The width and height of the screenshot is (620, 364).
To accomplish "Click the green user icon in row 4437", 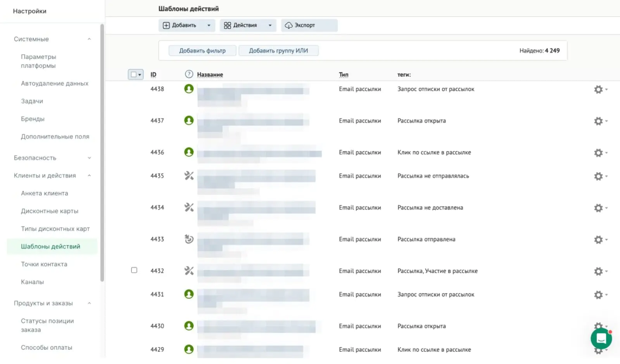I will [189, 120].
